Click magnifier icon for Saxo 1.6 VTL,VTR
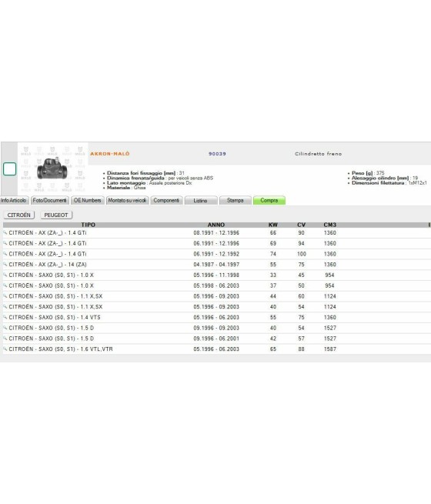The height and width of the screenshot is (504, 431). (5, 349)
